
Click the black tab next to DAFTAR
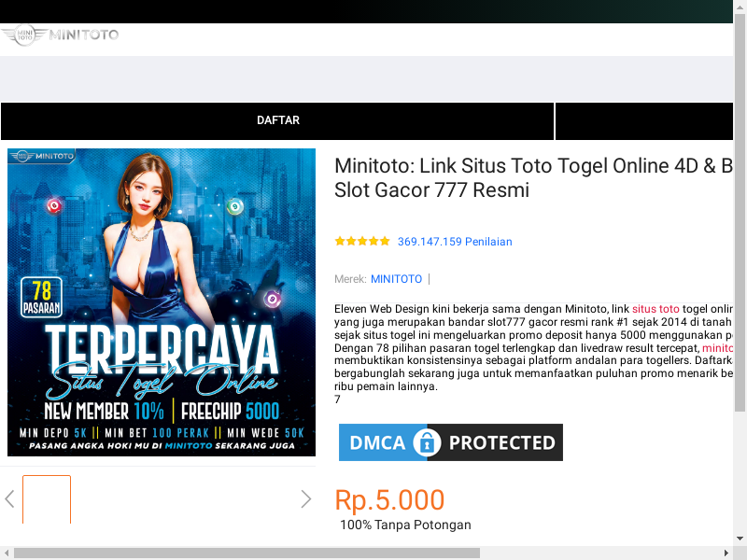[644, 120]
